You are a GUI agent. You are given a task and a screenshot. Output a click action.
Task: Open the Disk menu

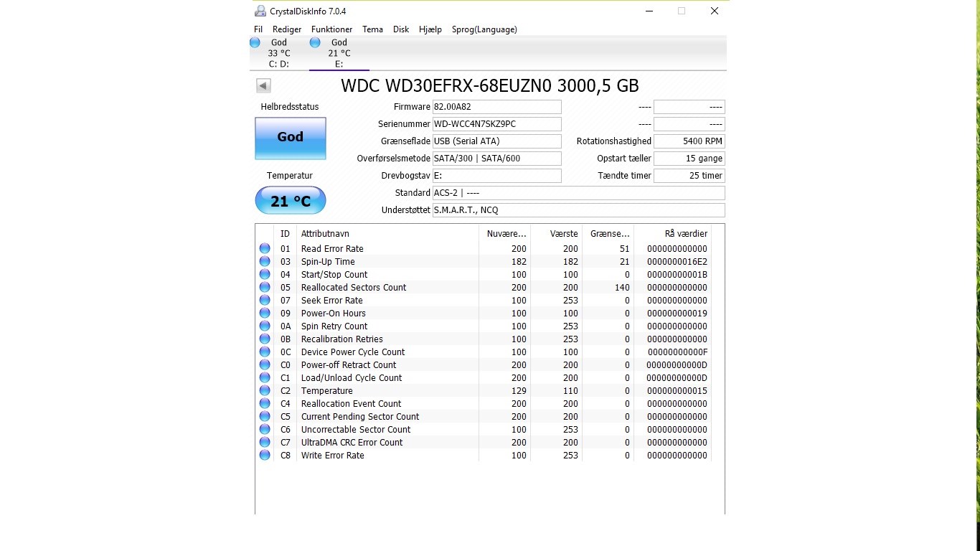401,29
